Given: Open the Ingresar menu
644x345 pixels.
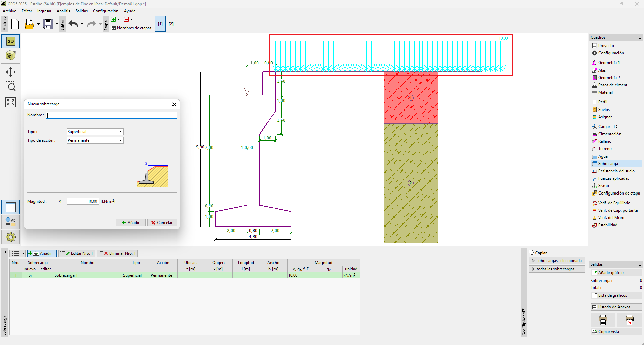Looking at the screenshot, I should click(x=44, y=11).
